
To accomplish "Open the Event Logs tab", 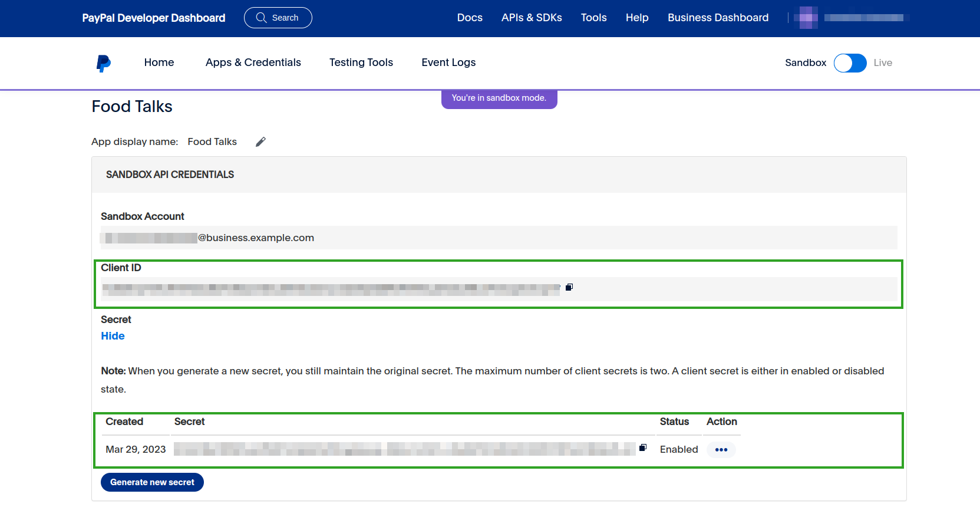I will [448, 62].
